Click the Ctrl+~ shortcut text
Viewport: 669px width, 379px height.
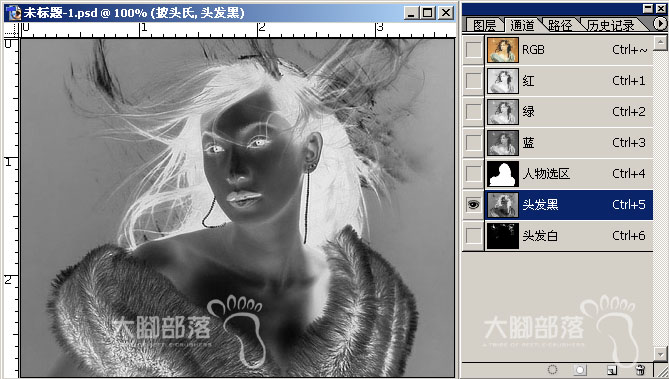point(630,50)
